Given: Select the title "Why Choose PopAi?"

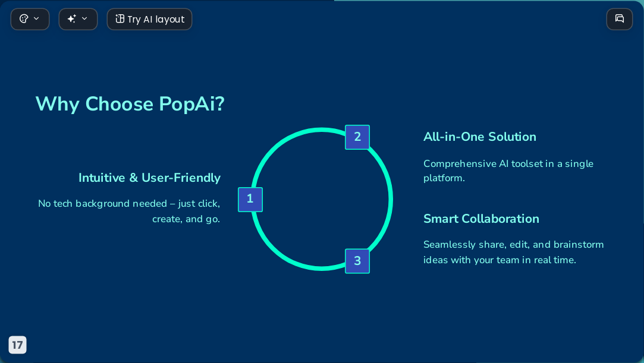Looking at the screenshot, I should click(130, 104).
